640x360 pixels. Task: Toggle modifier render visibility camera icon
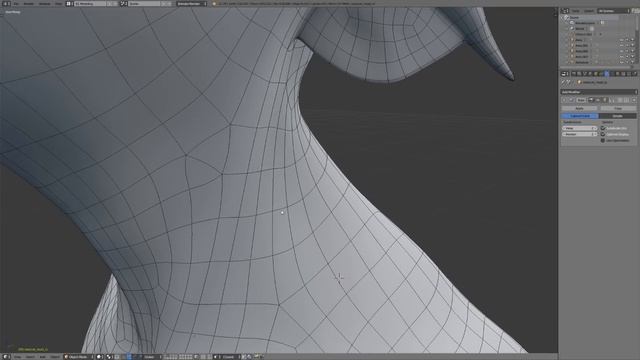[591, 100]
